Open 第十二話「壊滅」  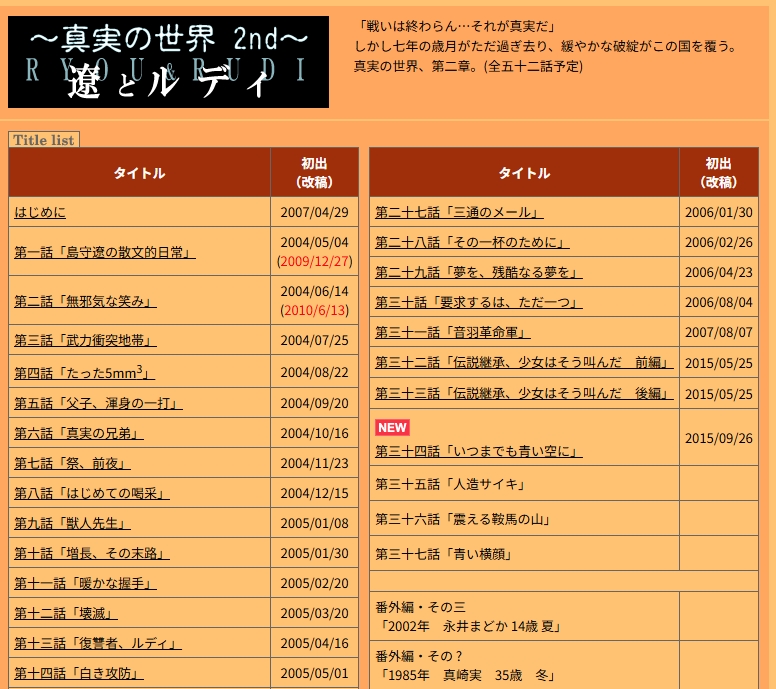[x=66, y=613]
